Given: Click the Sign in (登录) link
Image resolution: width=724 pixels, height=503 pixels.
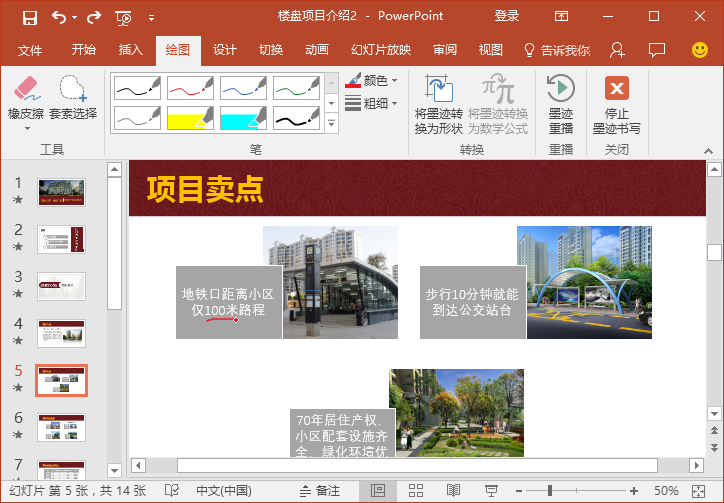Looking at the screenshot, I should click(x=507, y=16).
